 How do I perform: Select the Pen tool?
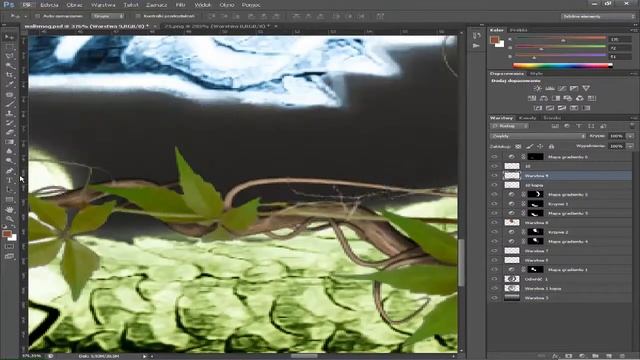9,171
